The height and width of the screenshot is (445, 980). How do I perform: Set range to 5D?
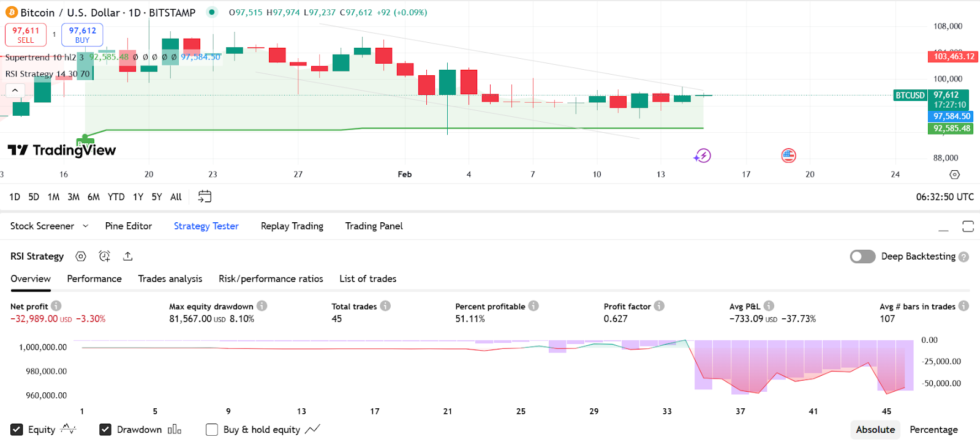(34, 196)
